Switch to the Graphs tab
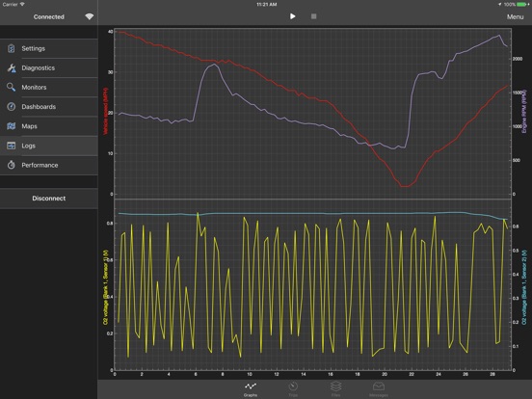The height and width of the screenshot is (399, 532). [251, 389]
